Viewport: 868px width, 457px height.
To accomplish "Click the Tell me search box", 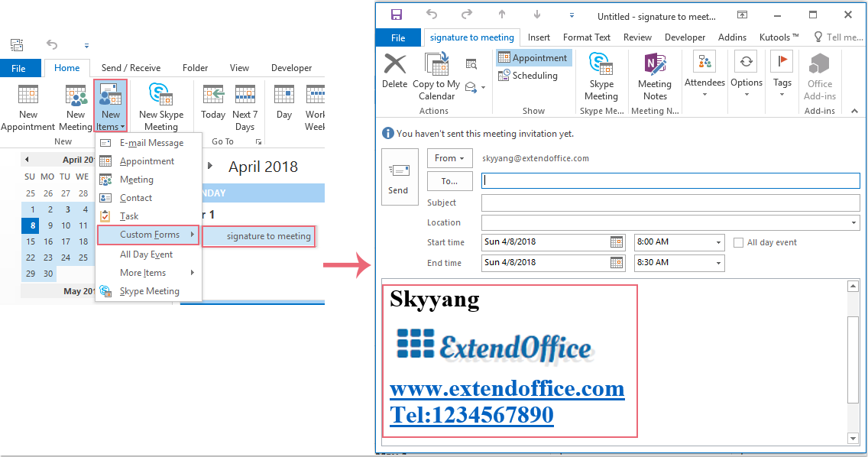I will point(838,37).
